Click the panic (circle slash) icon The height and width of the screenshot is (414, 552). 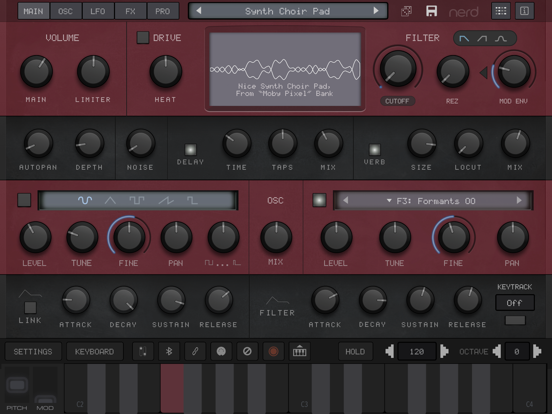[x=247, y=351]
